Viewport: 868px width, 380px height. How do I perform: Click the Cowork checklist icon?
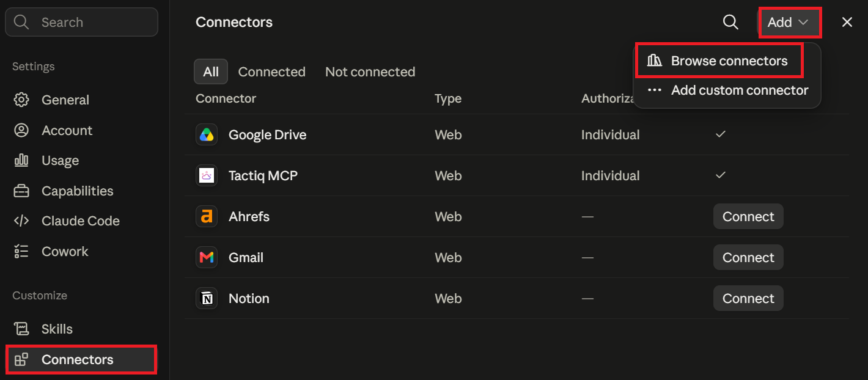coord(21,251)
